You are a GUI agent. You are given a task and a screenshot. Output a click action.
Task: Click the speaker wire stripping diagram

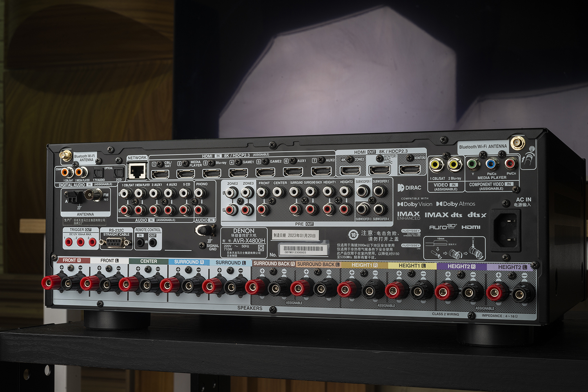click(x=455, y=248)
